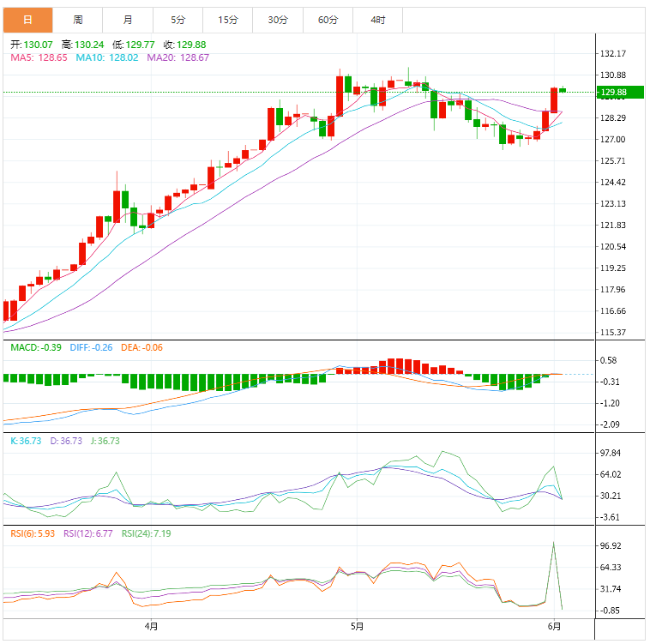Switch to the 4时 chart tab

(377, 19)
